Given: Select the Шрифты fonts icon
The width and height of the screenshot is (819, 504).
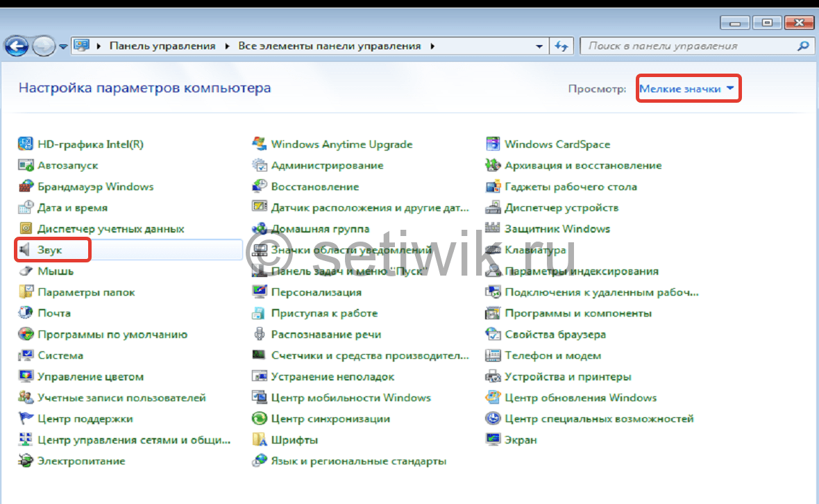Looking at the screenshot, I should [x=259, y=439].
